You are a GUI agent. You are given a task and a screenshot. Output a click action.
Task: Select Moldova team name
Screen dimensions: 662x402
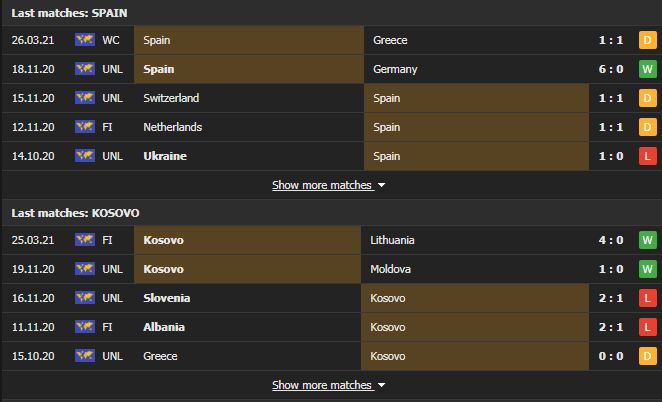[391, 269]
